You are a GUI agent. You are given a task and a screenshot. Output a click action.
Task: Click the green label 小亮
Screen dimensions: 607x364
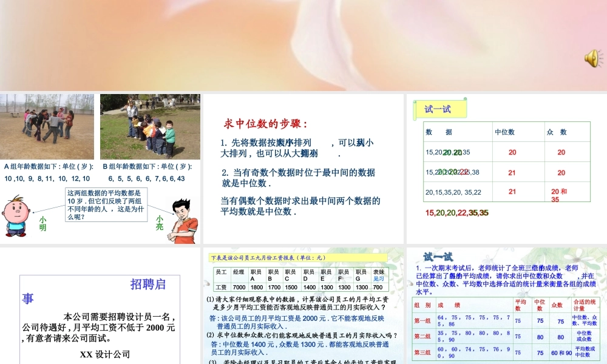coord(159,223)
